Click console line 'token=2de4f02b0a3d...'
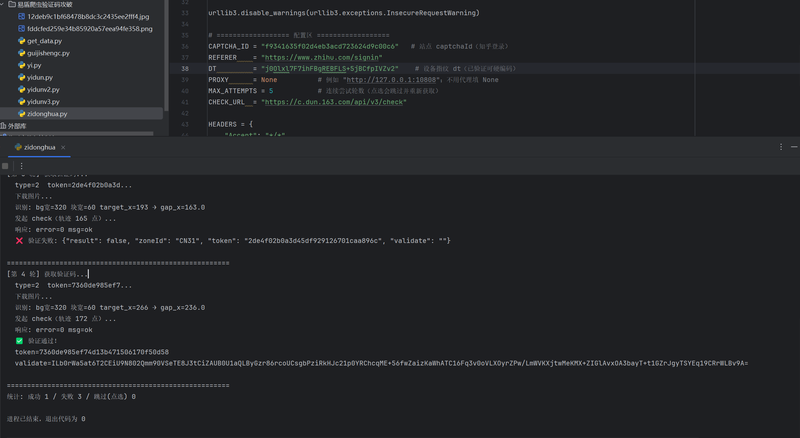Image resolution: width=800 pixels, height=438 pixels. pos(73,185)
